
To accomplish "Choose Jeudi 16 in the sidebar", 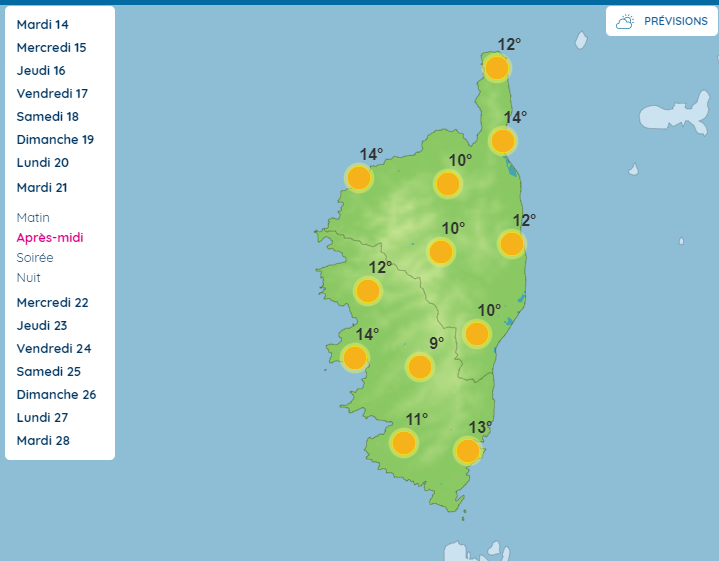I will tap(41, 70).
